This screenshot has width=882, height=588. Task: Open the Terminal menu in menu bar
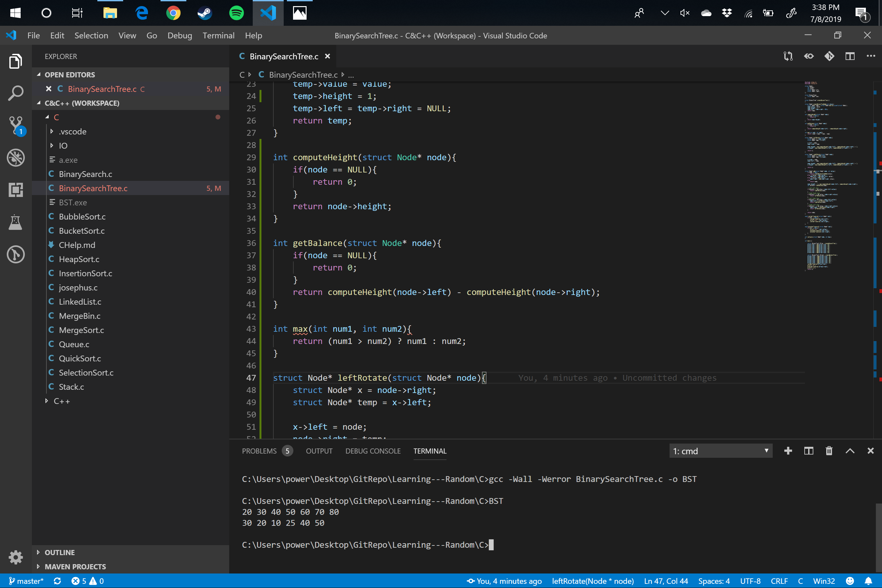218,35
